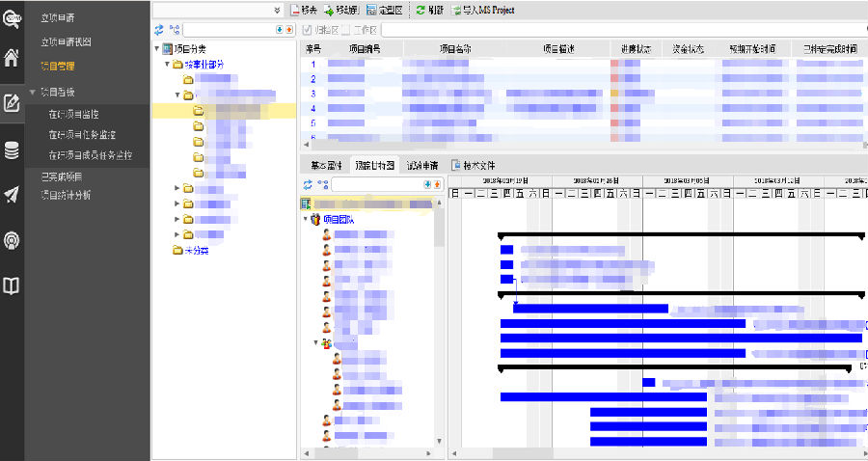Screen dimensions: 868x461
Task: Open 项目统计分析 in sidebar menu
Action: coord(66,196)
